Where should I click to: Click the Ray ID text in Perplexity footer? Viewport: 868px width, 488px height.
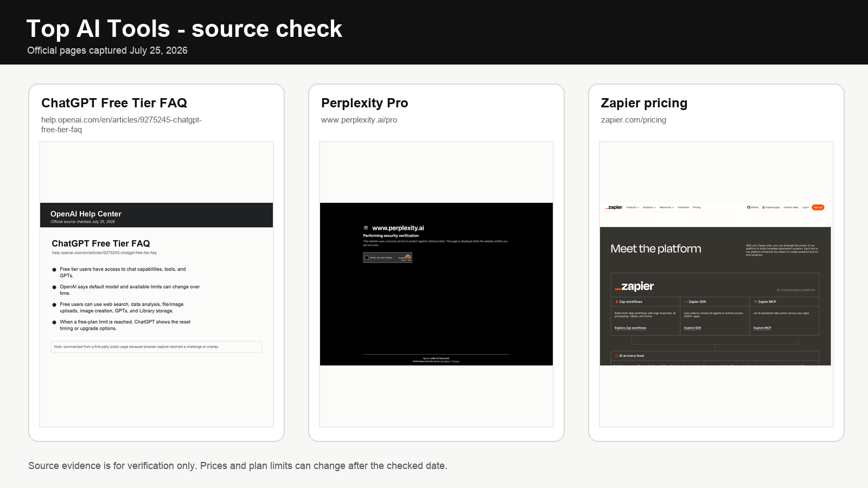point(436,358)
